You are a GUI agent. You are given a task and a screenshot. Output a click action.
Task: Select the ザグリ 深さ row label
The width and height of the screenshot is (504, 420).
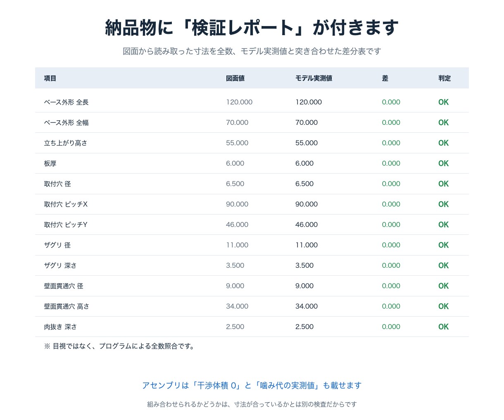(x=60, y=265)
